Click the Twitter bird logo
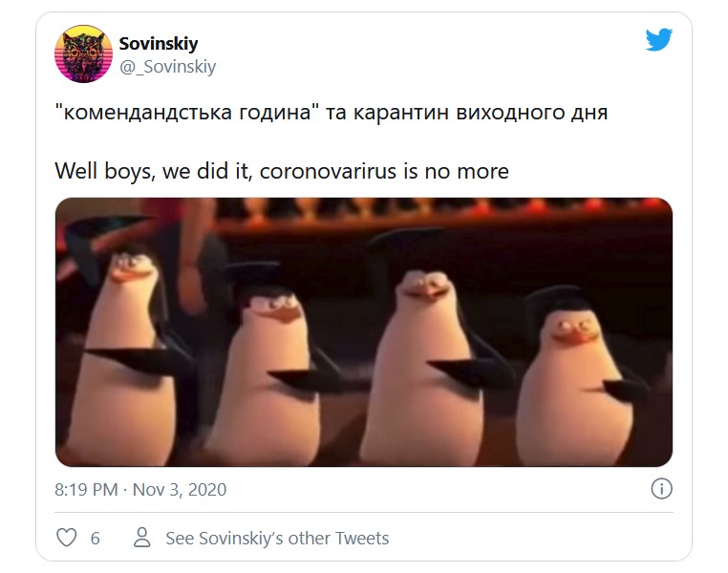The image size is (728, 573). pos(659,39)
